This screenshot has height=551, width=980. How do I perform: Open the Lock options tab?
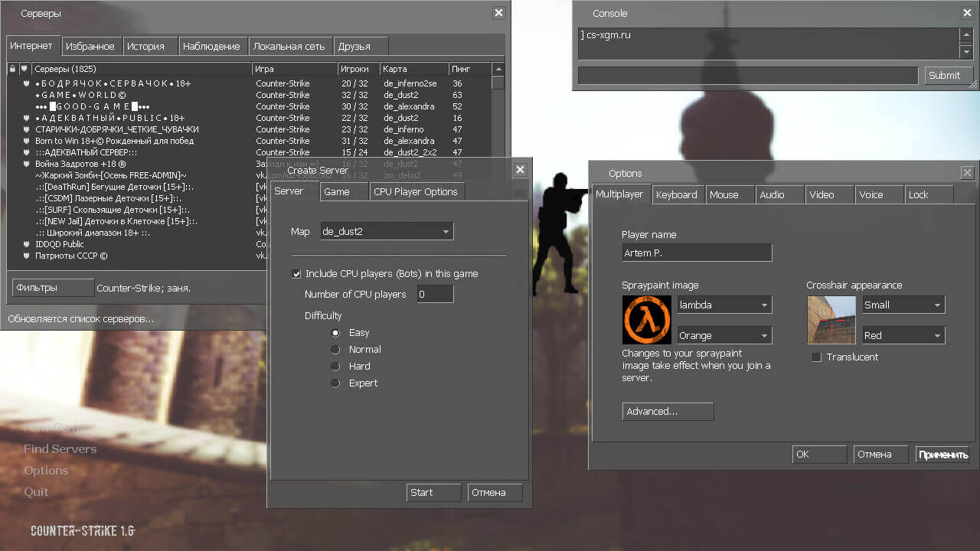(929, 194)
